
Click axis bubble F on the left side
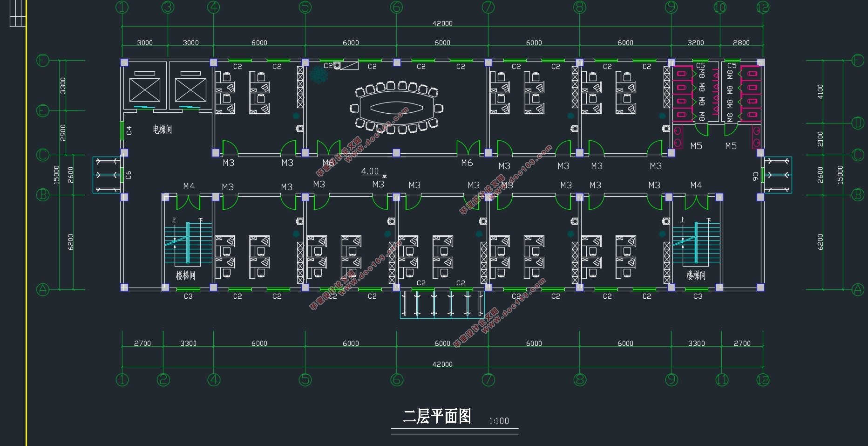[43, 60]
